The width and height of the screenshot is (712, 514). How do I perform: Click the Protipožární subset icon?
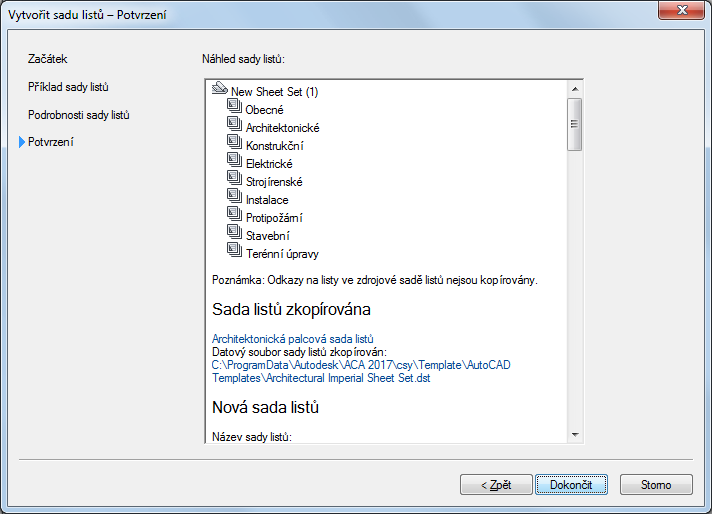236,217
